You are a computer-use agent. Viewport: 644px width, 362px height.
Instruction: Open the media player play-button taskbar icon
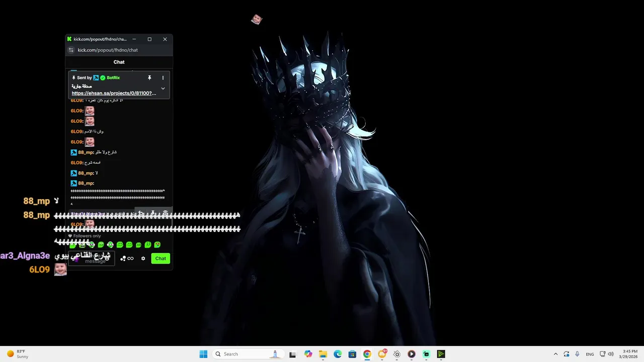(x=412, y=354)
